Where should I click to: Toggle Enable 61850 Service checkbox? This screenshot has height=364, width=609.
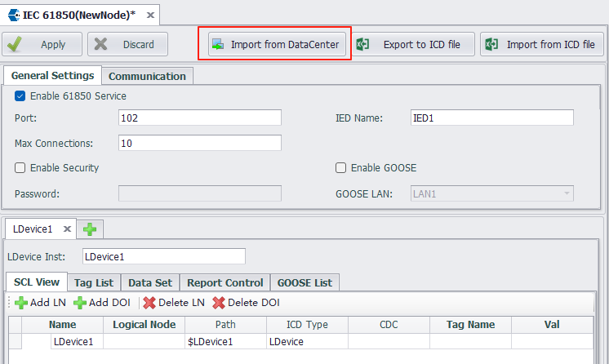pyautogui.click(x=20, y=96)
